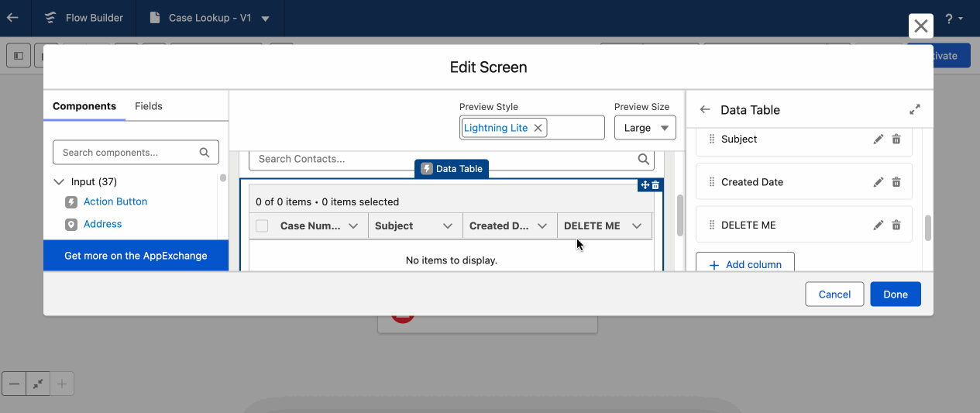Click the Search Contacts magnifier icon
Screen dimensions: 980x413
(x=644, y=159)
